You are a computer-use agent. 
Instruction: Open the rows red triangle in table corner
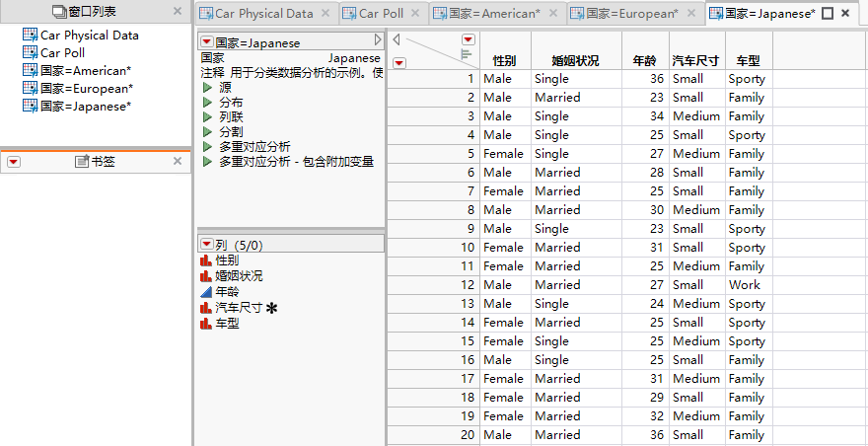pos(399,62)
